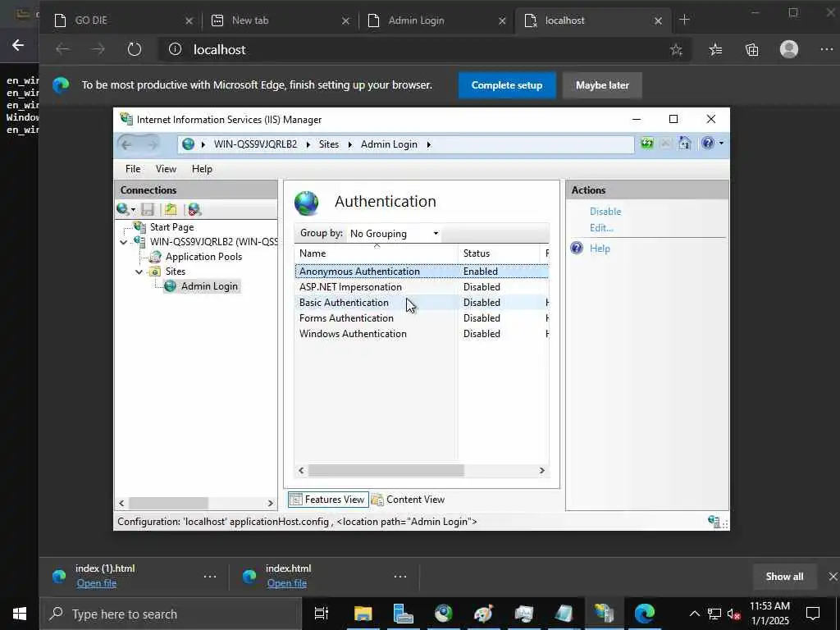Select Start Page in the Connections tree
Viewport: 840px width, 630px height.
pyautogui.click(x=171, y=227)
